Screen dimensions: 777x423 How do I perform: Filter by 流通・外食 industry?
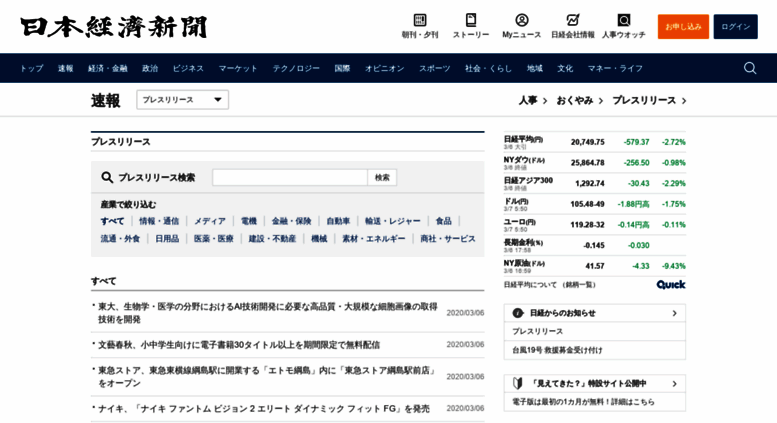coord(120,239)
